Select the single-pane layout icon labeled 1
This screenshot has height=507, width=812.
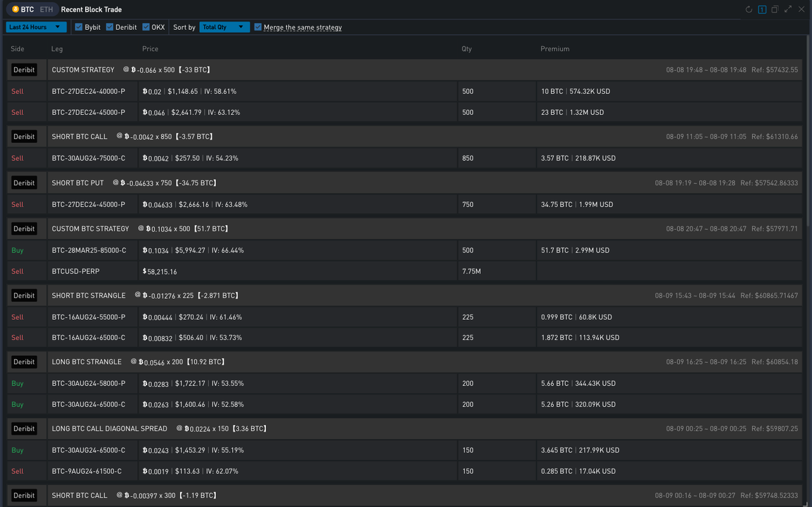(762, 10)
